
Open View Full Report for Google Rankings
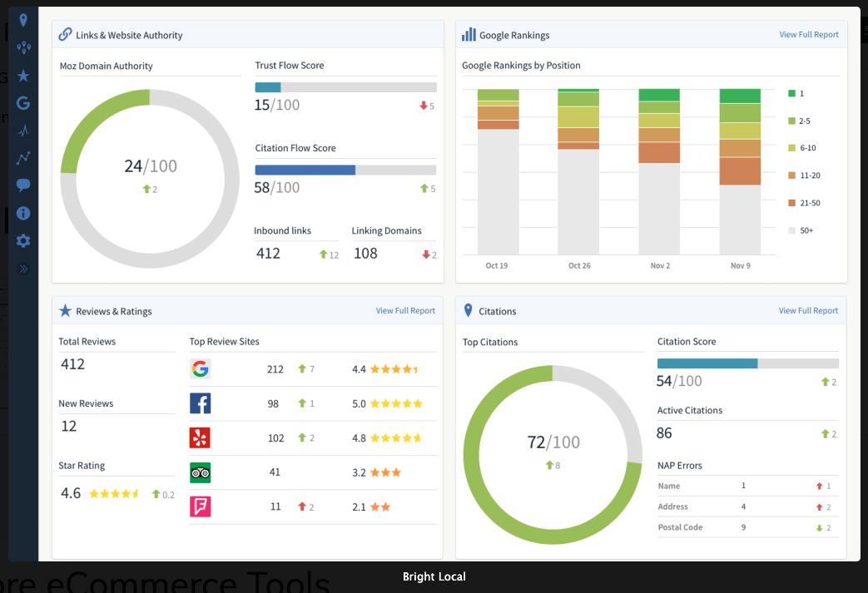(808, 35)
